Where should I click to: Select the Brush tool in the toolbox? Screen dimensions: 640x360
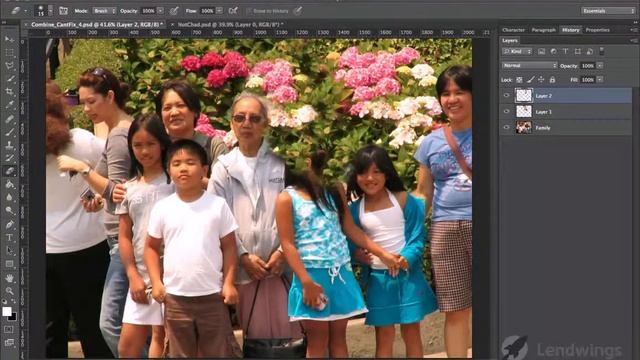[x=9, y=132]
